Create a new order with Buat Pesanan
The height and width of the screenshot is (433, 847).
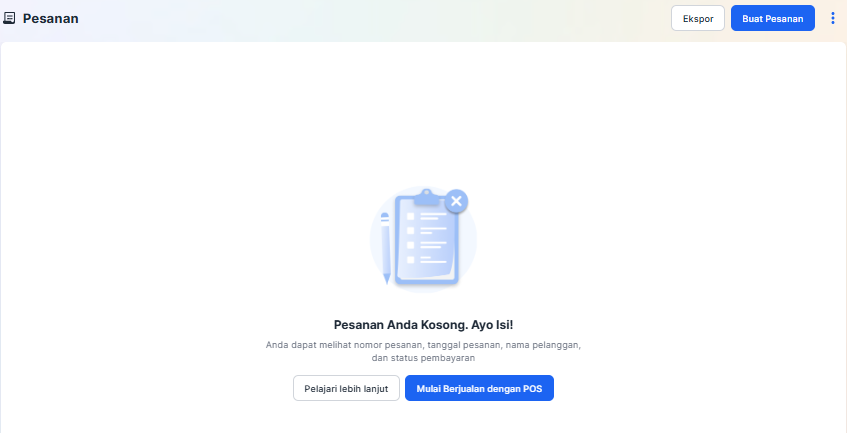772,18
